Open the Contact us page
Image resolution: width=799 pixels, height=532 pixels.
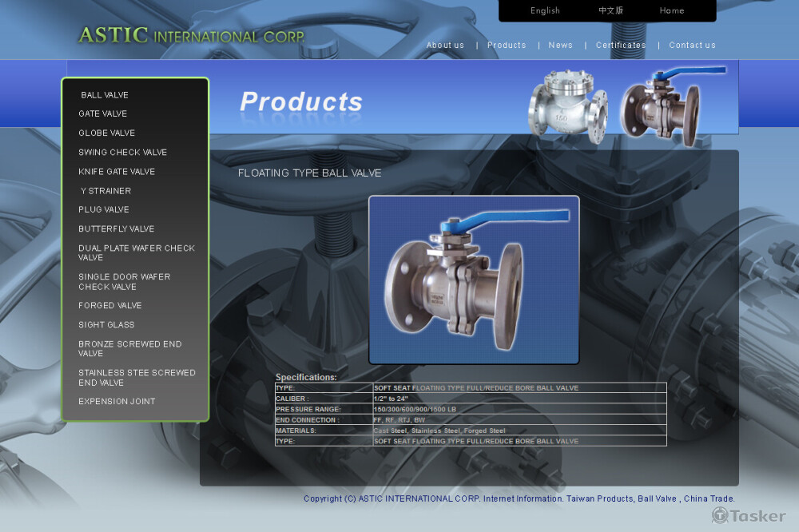coord(692,46)
